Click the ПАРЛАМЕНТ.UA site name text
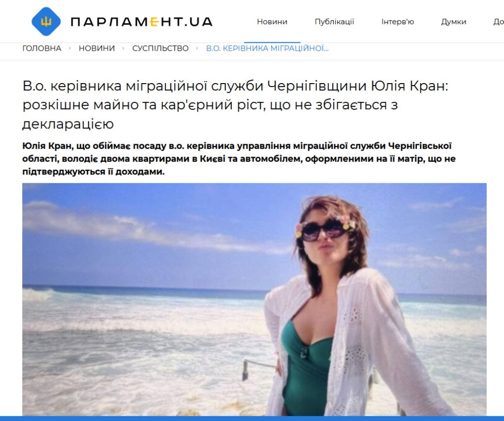 point(141,22)
